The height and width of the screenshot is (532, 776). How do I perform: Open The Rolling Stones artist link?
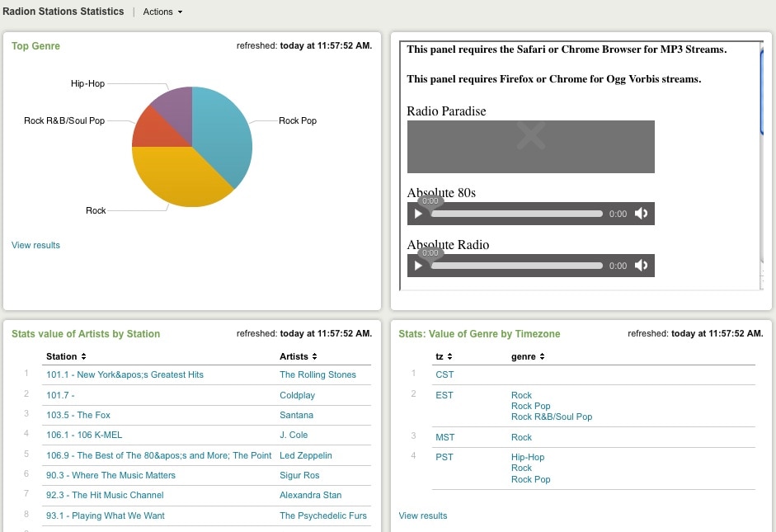click(317, 374)
